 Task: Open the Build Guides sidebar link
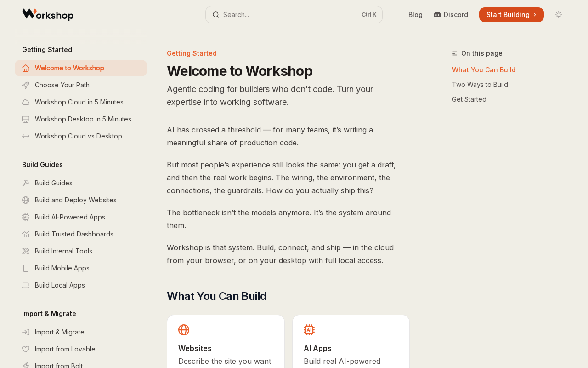point(81,183)
